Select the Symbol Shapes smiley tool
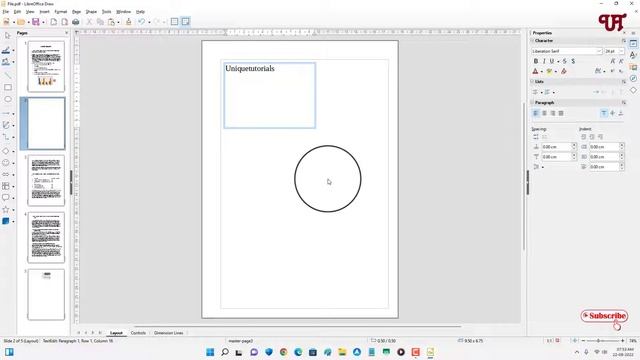This screenshot has width=640, height=360. (6, 163)
